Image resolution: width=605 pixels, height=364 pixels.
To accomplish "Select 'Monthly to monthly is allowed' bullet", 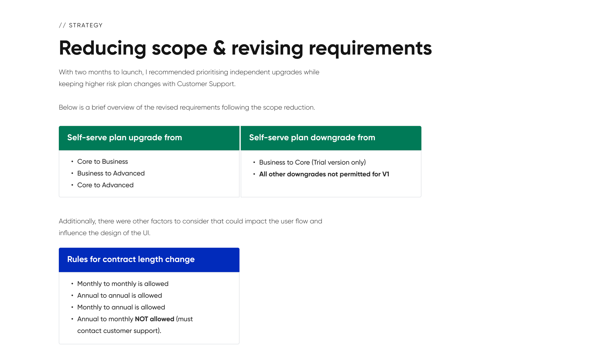I will point(122,283).
